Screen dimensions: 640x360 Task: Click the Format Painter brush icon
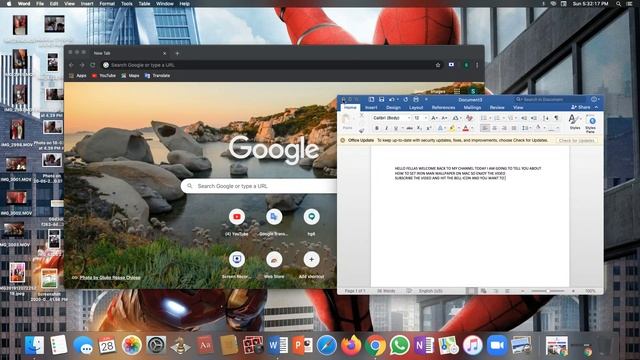click(361, 131)
